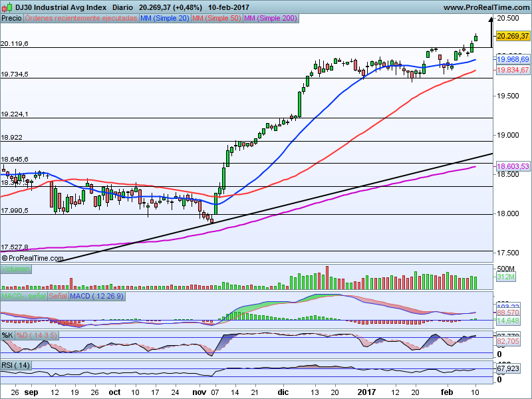Screen dimensions: 532x399
Task: Click the 500M volume axis label
Action: tap(505, 269)
